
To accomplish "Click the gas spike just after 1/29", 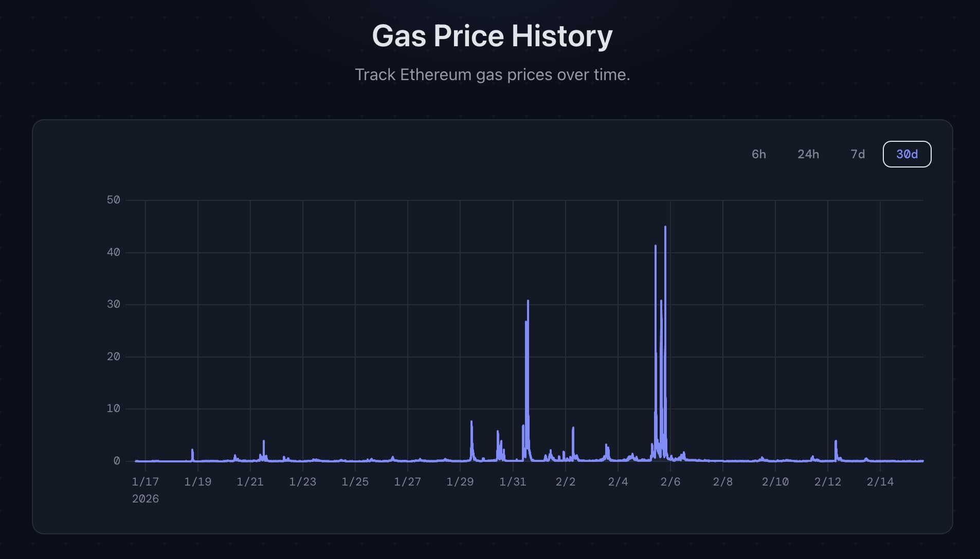I will click(471, 423).
